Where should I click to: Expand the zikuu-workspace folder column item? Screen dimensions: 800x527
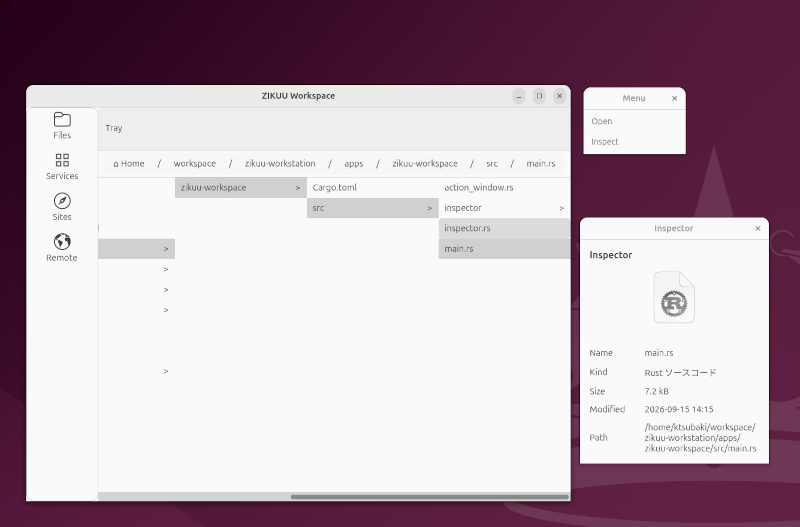tap(241, 188)
